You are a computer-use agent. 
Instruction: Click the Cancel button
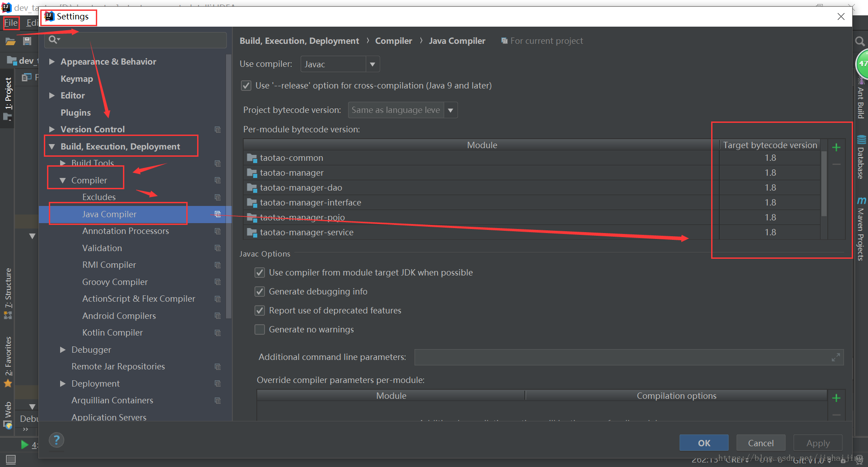tap(761, 443)
